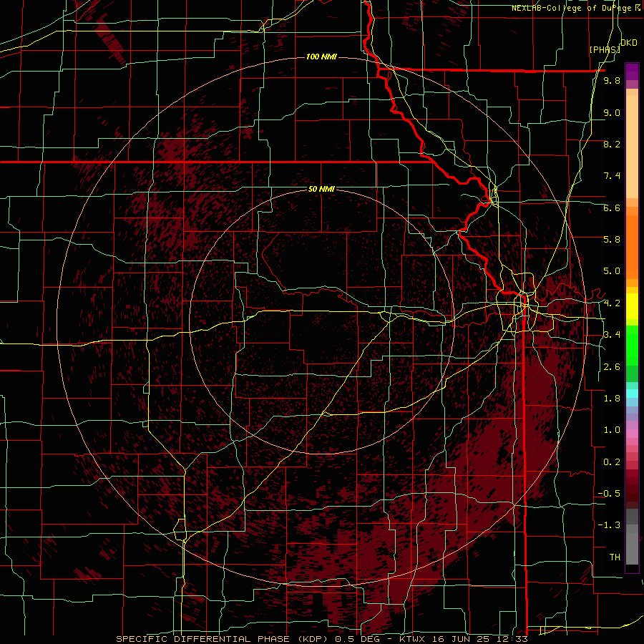644x644 pixels.
Task: Click the -0.5 value on color scale
Action: (609, 494)
